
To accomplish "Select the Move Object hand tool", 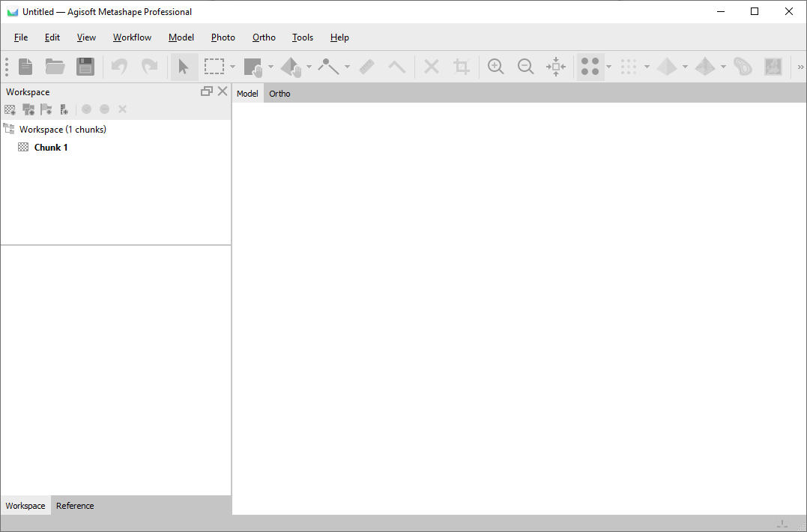I will tap(291, 67).
